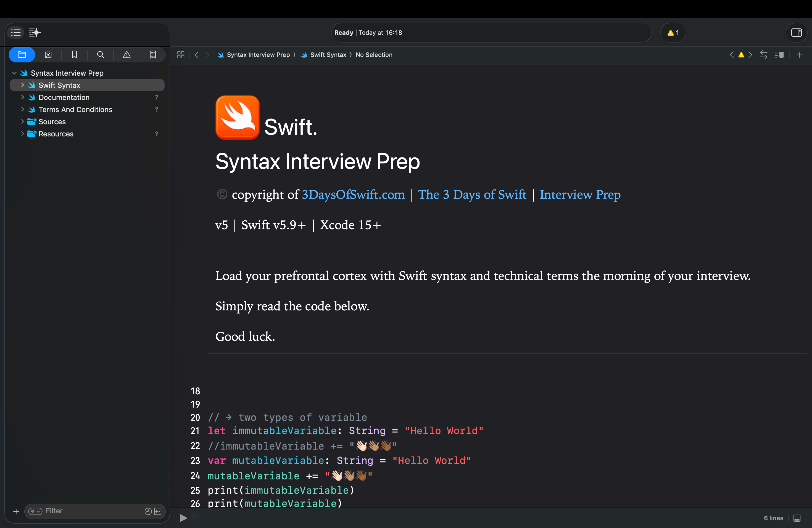
Task: Expand the Swift Syntax tree item
Action: [23, 85]
